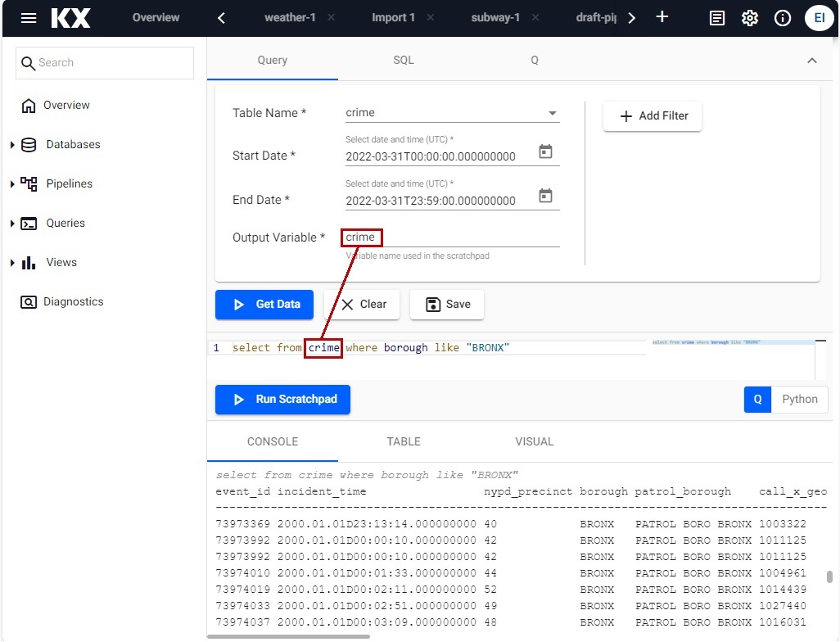Screen dimensions: 840x642
Task: Open End Date calendar picker
Action: [545, 196]
